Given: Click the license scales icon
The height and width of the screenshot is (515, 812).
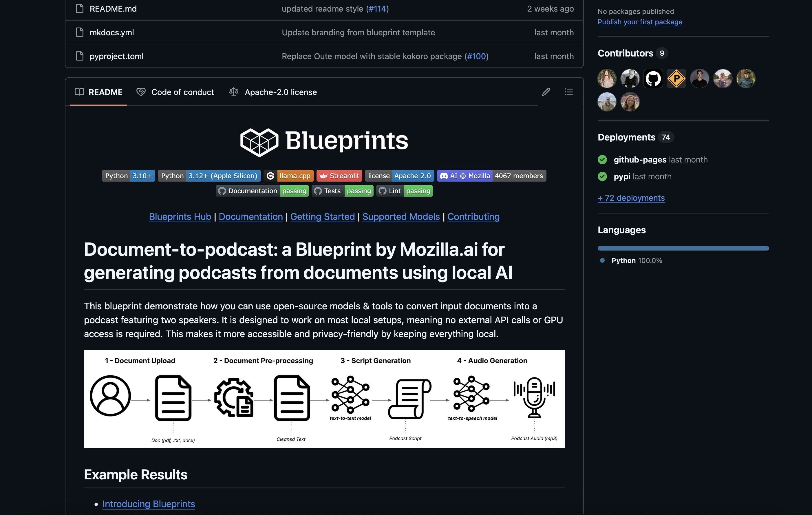Looking at the screenshot, I should (x=234, y=92).
